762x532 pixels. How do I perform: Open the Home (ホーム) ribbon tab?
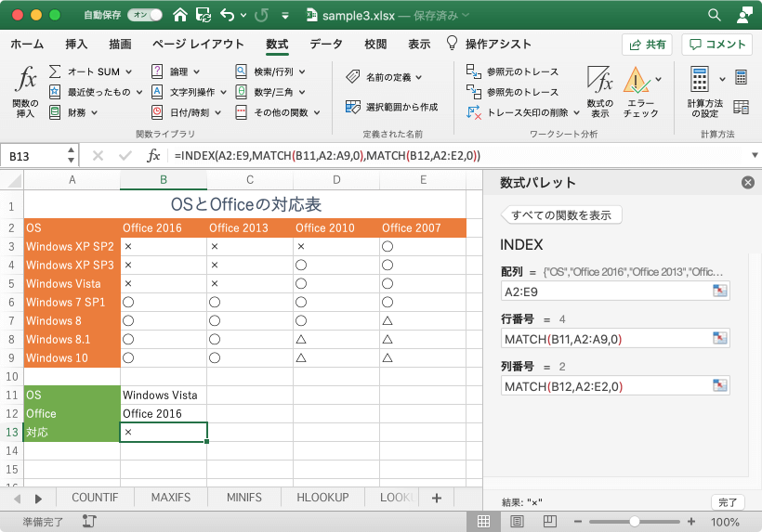click(x=27, y=45)
